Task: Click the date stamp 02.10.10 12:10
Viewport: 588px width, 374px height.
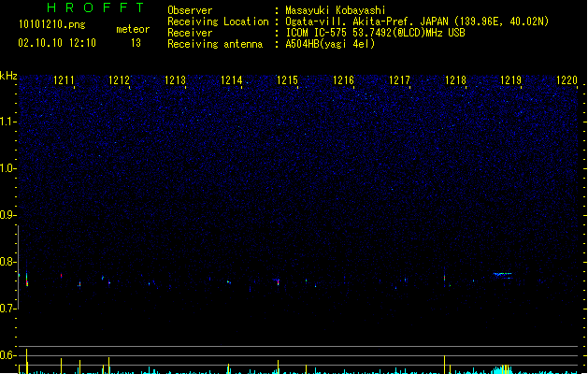Action: 57,43
